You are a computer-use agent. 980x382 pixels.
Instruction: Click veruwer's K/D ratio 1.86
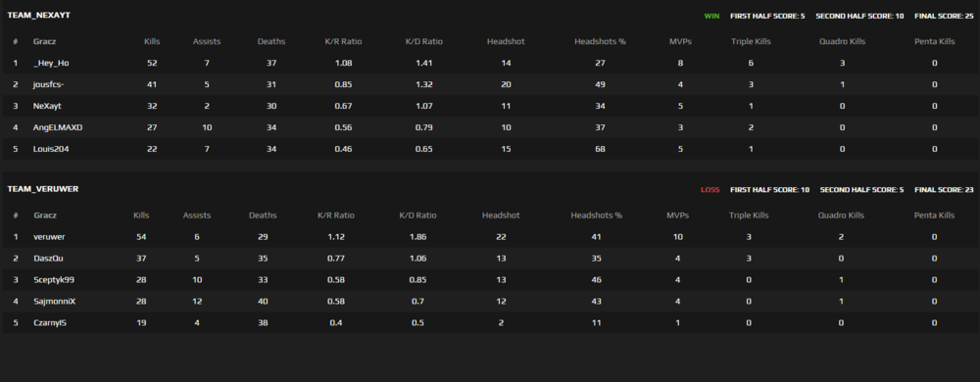[417, 237]
